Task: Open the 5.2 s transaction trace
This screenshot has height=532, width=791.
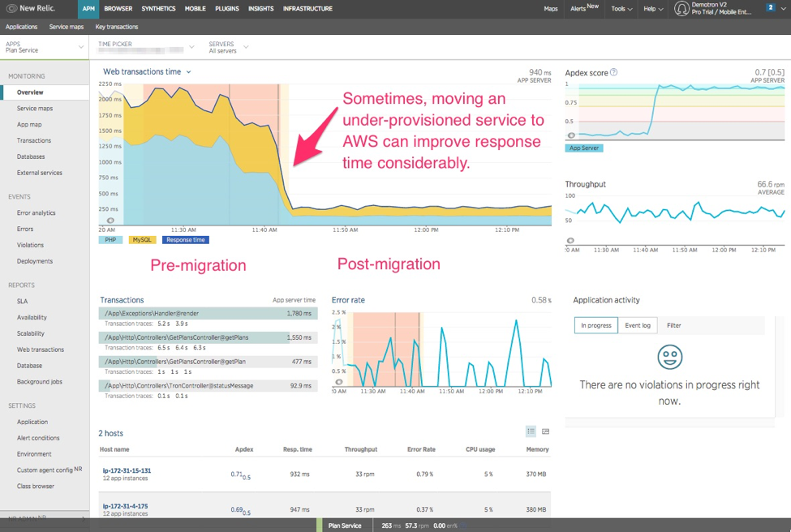Action: (x=164, y=324)
